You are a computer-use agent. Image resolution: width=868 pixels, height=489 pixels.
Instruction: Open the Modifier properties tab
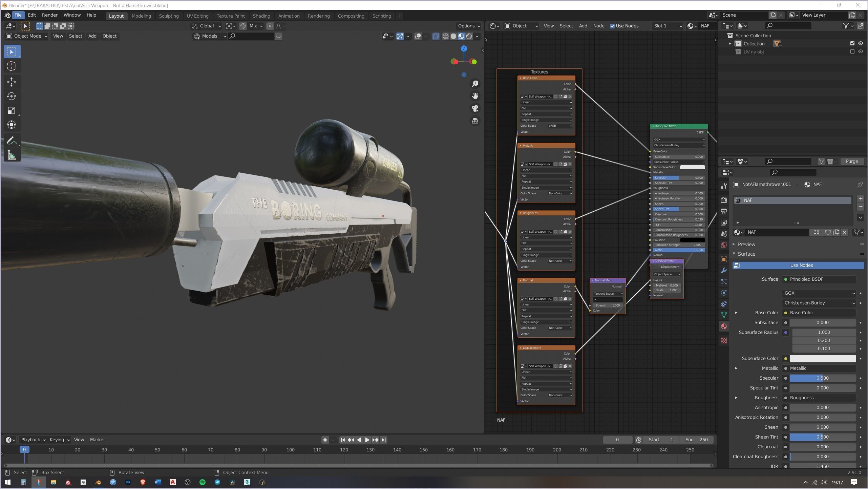click(724, 270)
